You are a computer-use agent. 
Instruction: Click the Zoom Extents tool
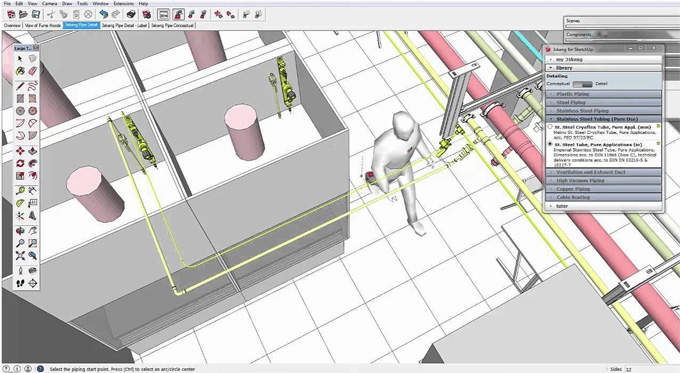pyautogui.click(x=20, y=256)
